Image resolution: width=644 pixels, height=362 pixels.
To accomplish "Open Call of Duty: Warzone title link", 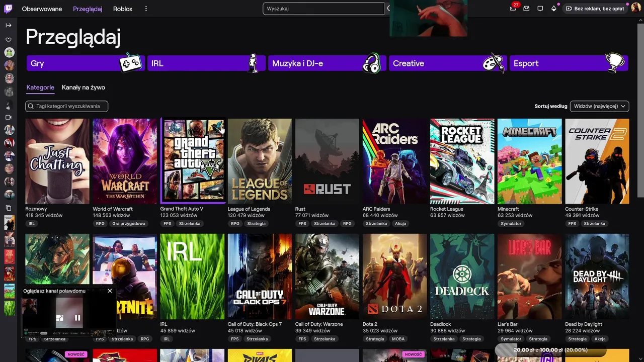I will [x=319, y=324].
